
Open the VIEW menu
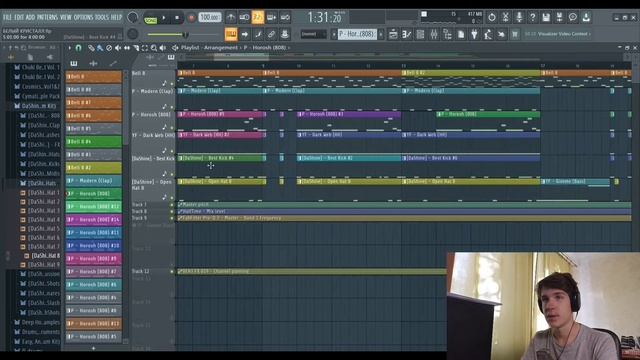tap(66, 18)
